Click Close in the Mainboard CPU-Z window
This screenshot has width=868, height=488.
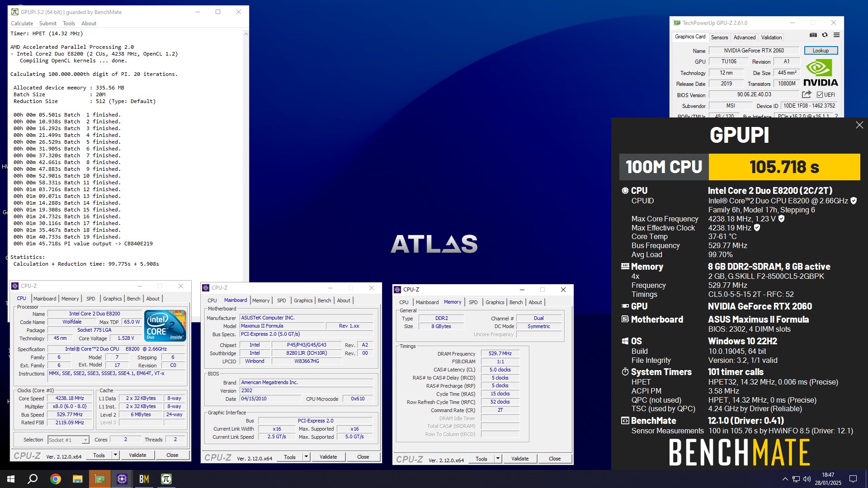click(x=363, y=457)
